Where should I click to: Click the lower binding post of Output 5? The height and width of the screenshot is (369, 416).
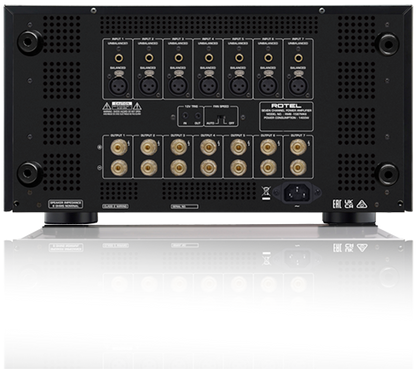tap(239, 167)
